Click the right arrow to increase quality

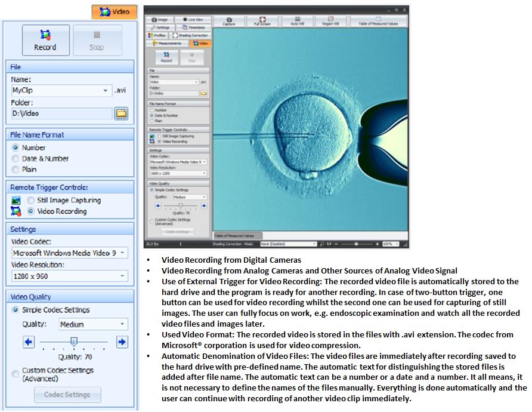point(121,342)
